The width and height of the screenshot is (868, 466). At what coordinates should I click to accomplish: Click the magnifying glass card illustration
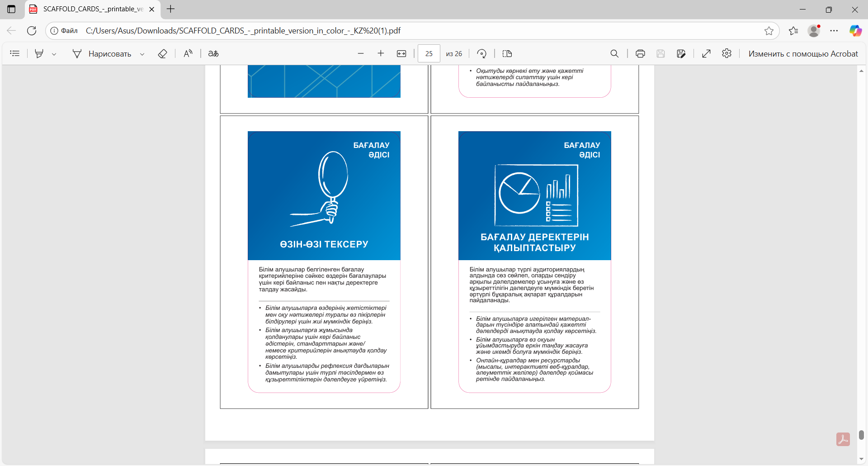point(320,189)
